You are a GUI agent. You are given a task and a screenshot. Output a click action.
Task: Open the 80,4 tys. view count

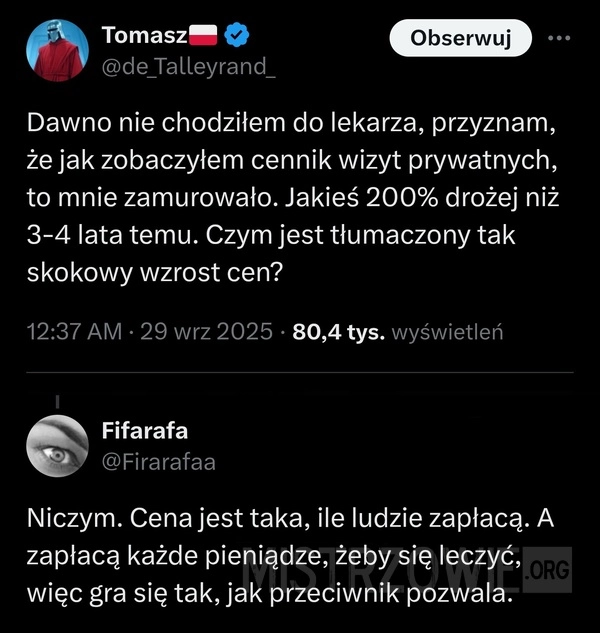tap(338, 331)
